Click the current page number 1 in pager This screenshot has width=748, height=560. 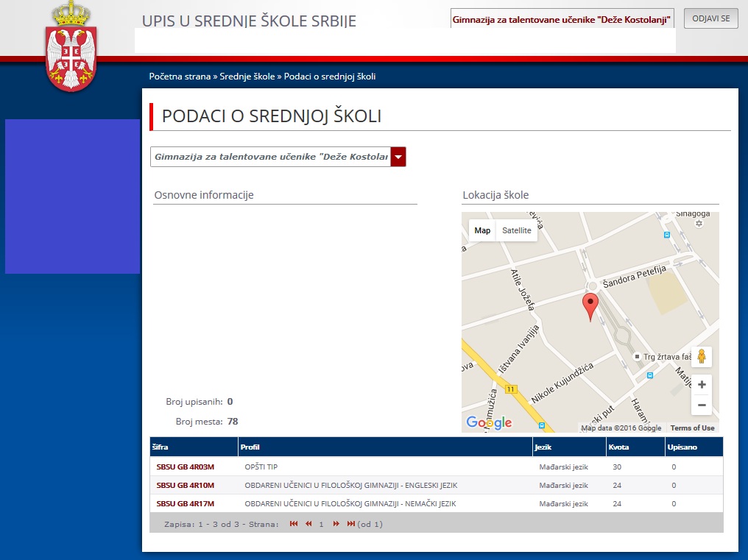(321, 524)
